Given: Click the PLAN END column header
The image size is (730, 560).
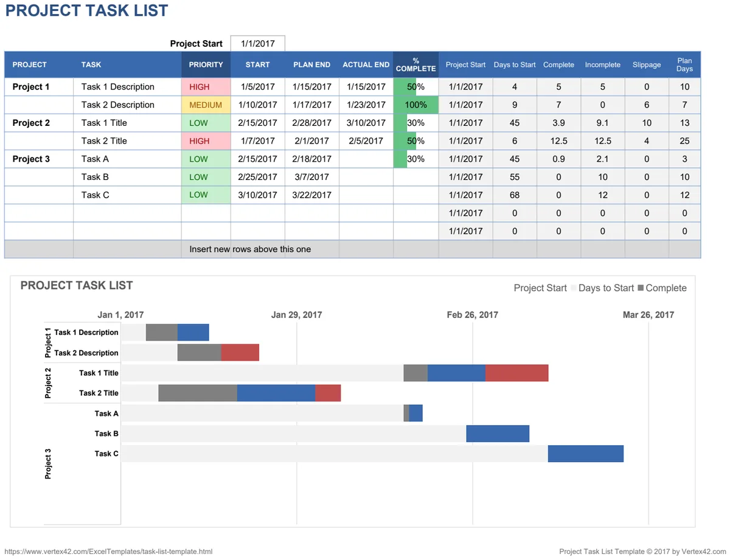Looking at the screenshot, I should 312,64.
